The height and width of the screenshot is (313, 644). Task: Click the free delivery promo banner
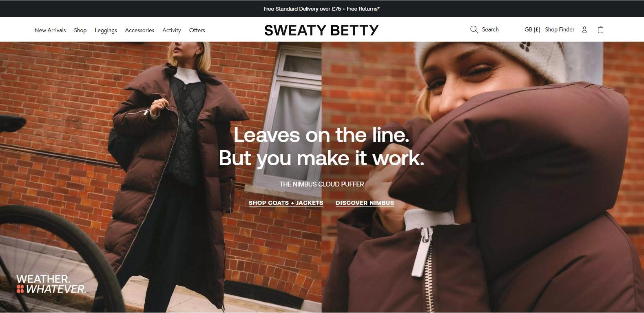[x=321, y=9]
